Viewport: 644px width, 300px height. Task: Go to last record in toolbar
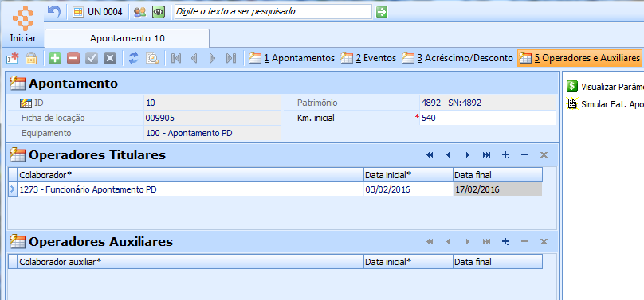pyautogui.click(x=231, y=58)
